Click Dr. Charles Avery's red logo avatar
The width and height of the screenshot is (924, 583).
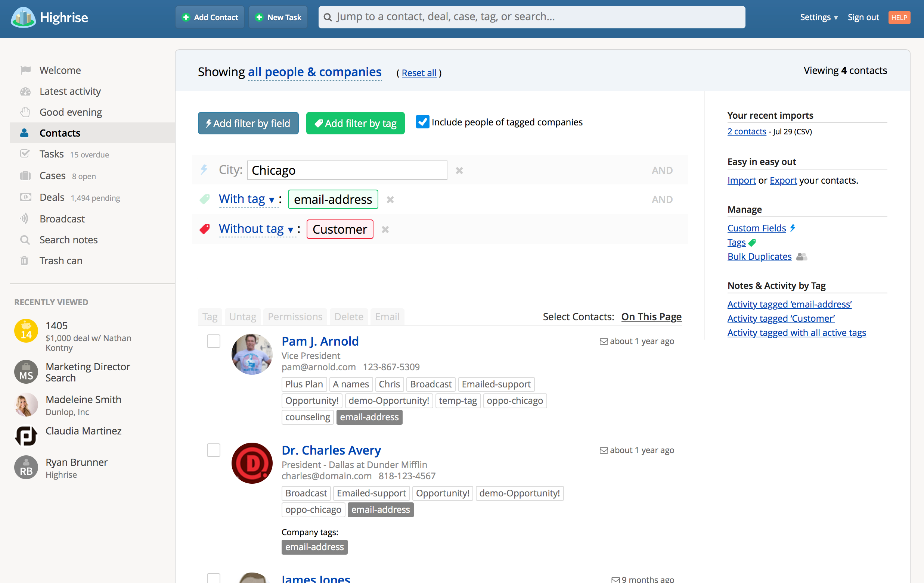coord(252,463)
